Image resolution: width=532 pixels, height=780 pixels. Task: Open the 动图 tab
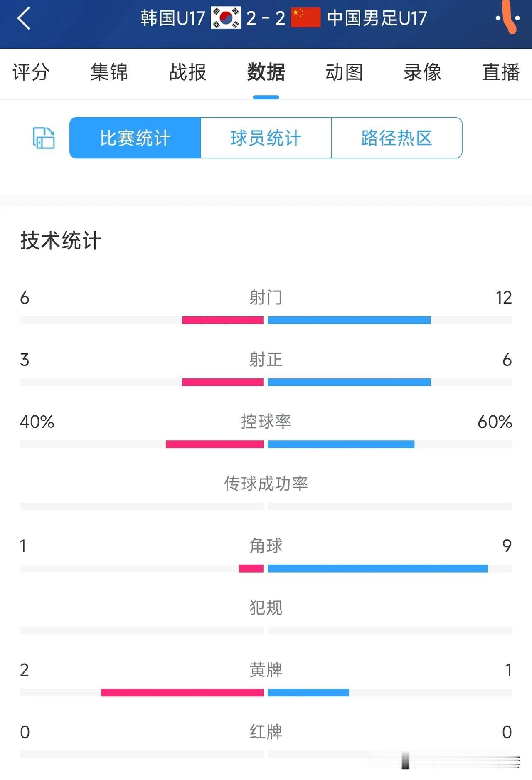click(x=344, y=72)
